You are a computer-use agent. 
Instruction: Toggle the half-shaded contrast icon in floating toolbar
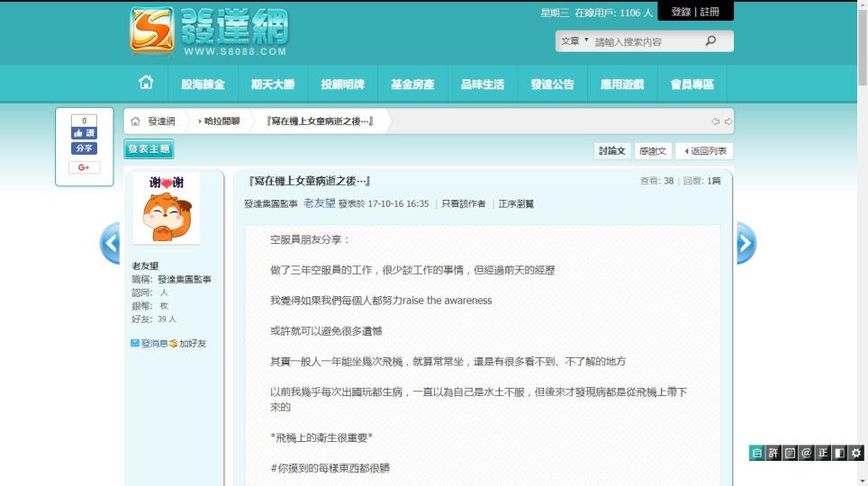pyautogui.click(x=839, y=454)
